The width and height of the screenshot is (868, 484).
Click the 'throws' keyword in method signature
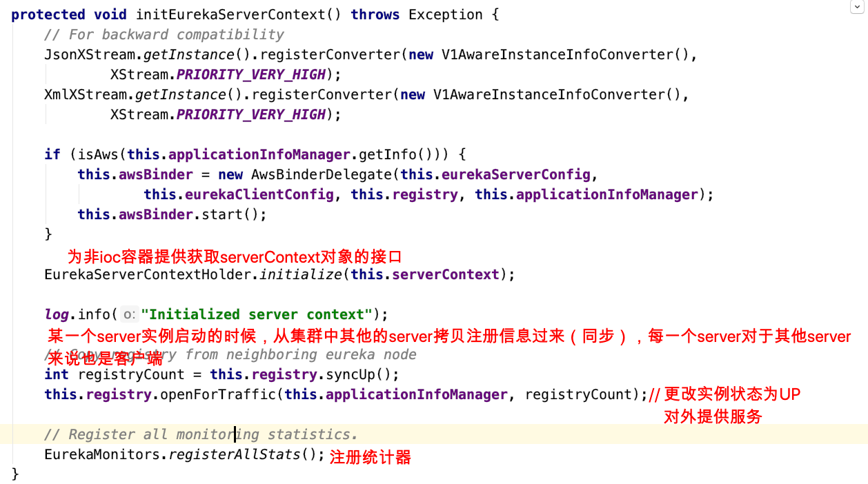(375, 14)
